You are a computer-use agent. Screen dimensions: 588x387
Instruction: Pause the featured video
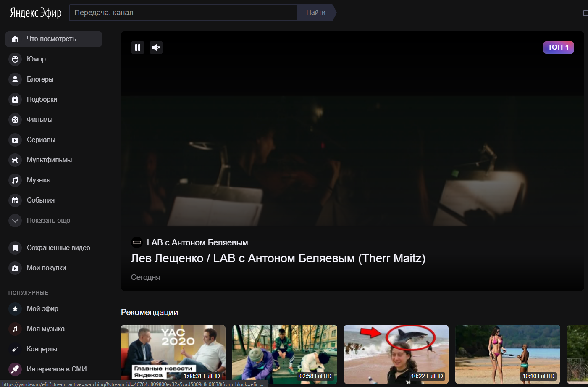[x=138, y=47]
